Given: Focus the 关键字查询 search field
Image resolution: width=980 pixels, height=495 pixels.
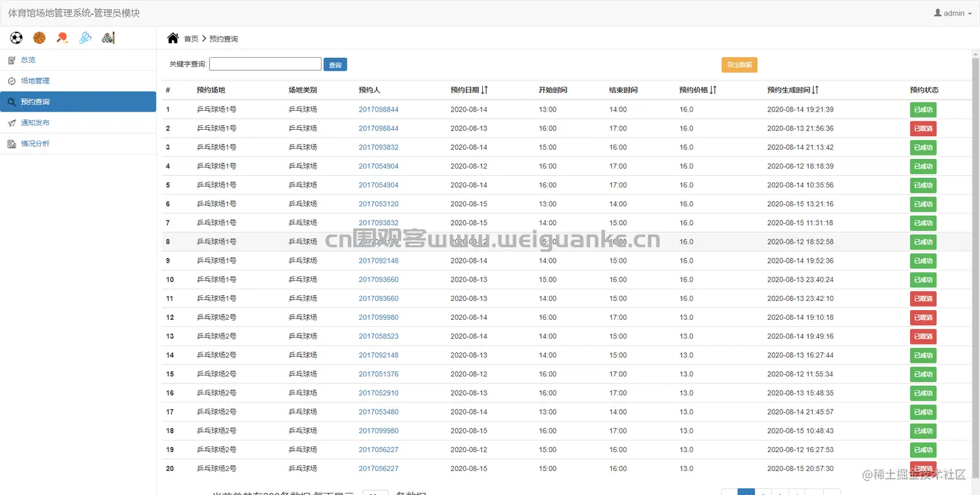Looking at the screenshot, I should click(x=265, y=64).
